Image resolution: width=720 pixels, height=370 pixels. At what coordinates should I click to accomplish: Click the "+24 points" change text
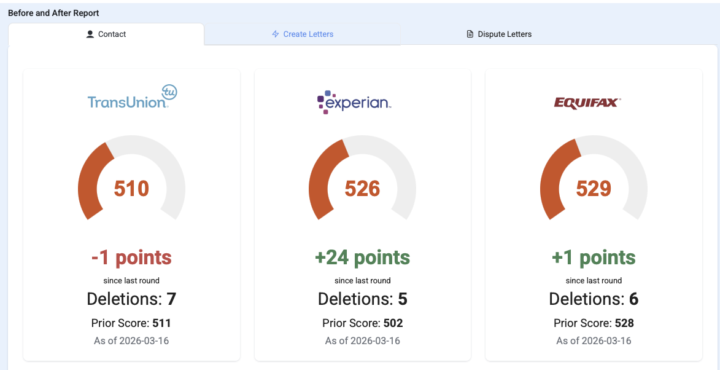pyautogui.click(x=362, y=258)
